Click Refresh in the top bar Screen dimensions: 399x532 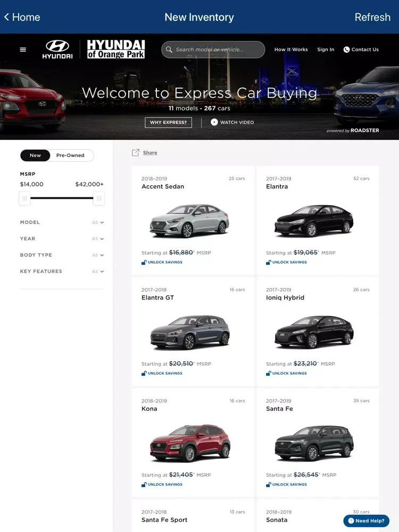[372, 17]
